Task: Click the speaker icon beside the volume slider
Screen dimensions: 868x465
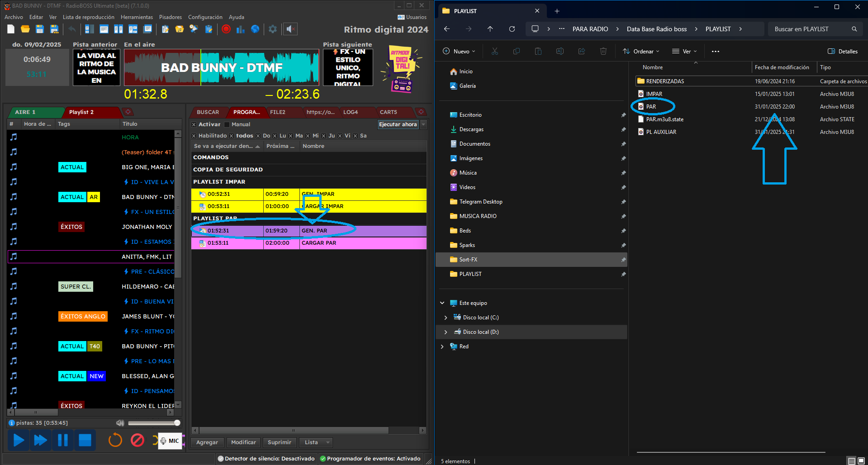Action: (120, 423)
